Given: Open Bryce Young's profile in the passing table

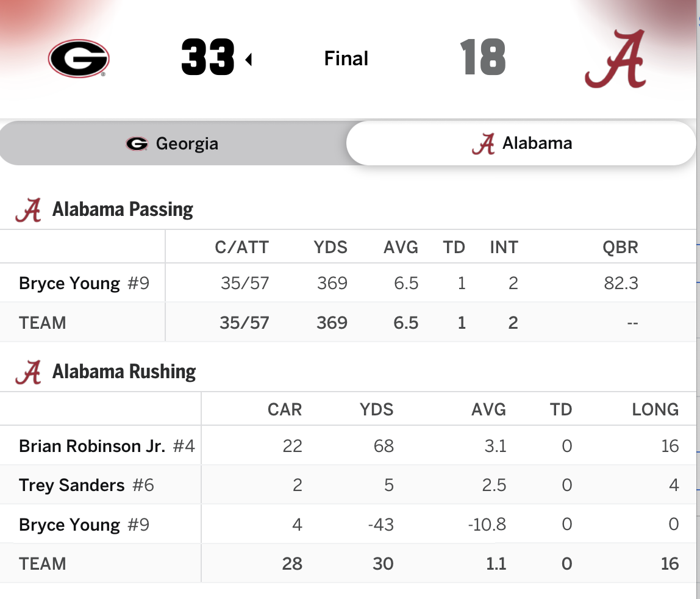Looking at the screenshot, I should point(70,283).
